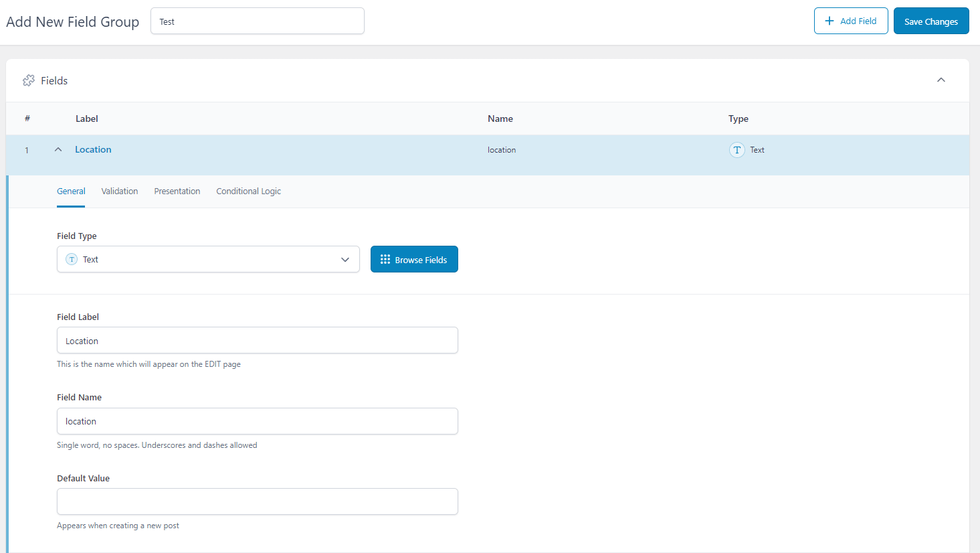Collapse the Location field settings caret

(x=58, y=149)
